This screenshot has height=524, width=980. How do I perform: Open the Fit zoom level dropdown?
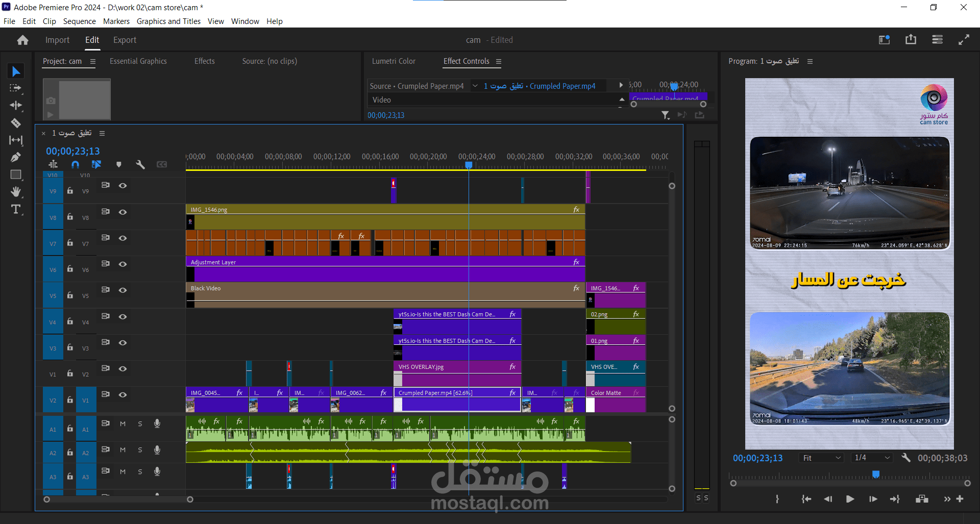[821, 458]
